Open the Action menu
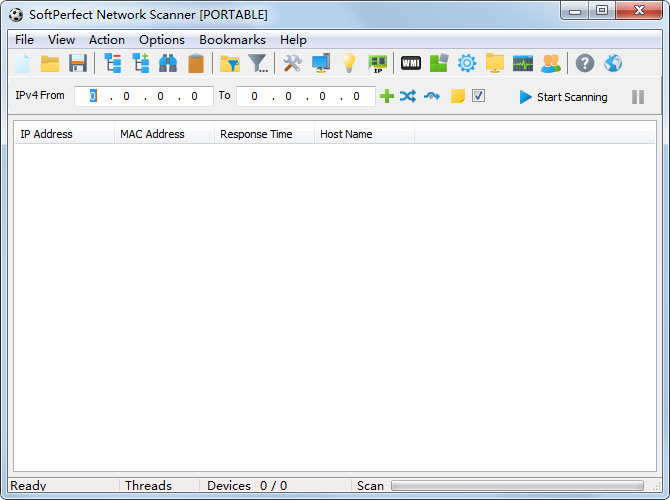 coord(107,40)
